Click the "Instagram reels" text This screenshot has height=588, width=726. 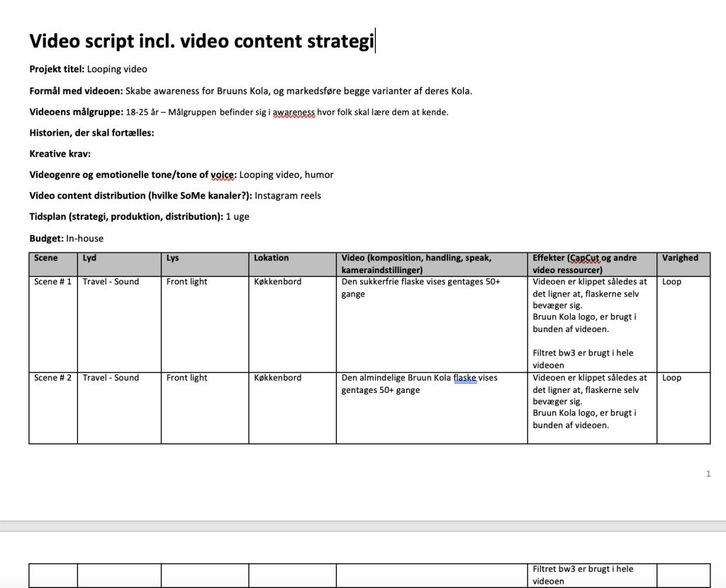point(288,196)
